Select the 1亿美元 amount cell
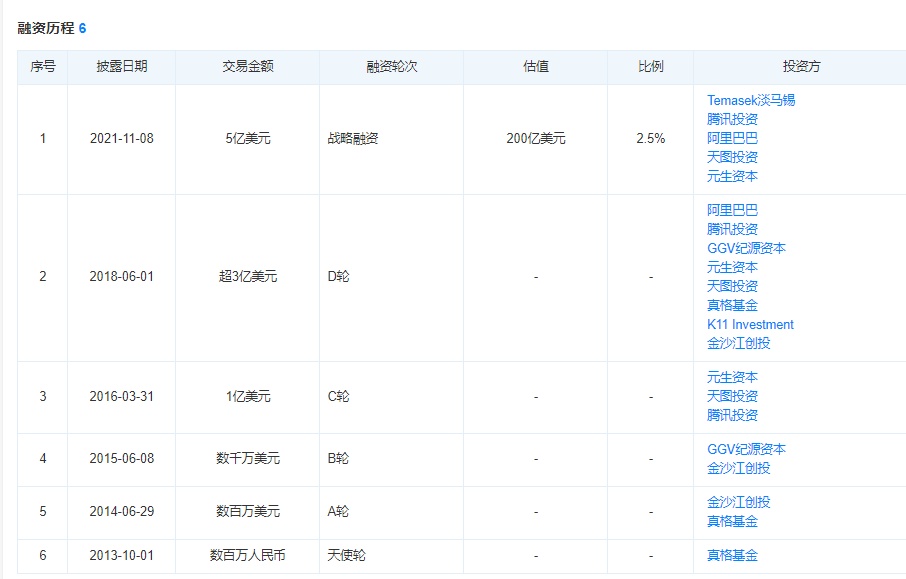906x579 pixels. click(247, 397)
